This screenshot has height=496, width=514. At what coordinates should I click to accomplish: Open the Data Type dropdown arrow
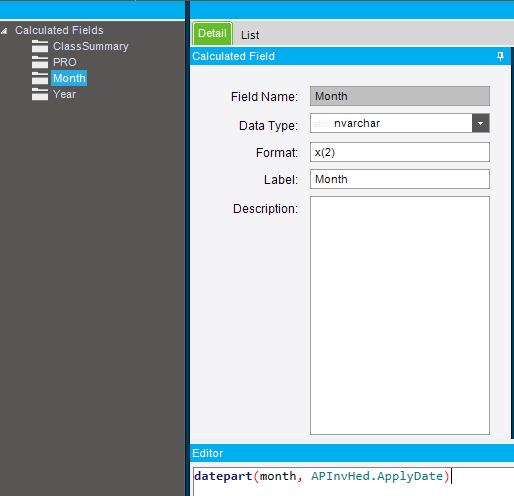point(480,123)
